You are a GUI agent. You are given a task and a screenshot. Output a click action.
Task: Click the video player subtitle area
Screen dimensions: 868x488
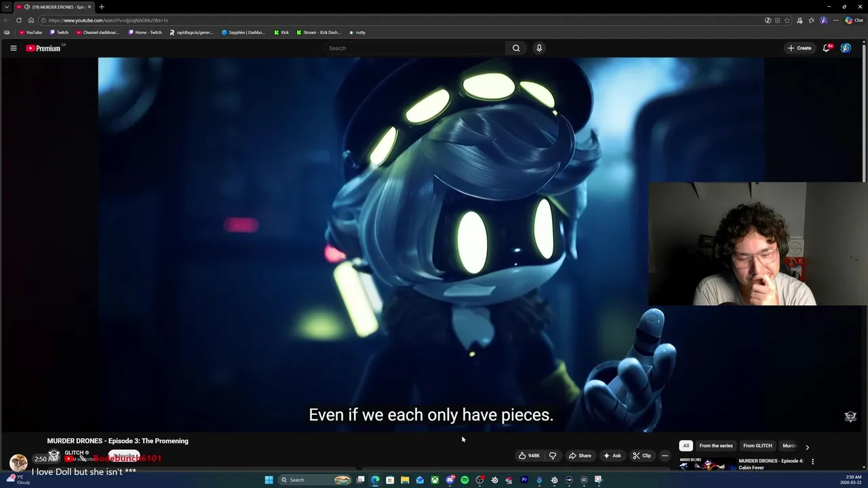coord(431,415)
